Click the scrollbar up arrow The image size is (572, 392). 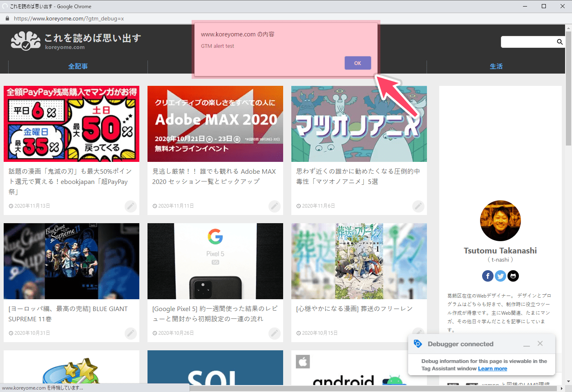(x=568, y=28)
